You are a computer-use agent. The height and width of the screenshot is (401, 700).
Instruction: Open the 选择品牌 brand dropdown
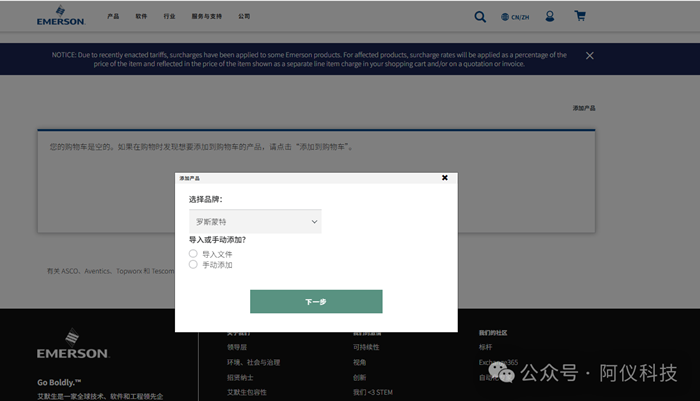[255, 221]
